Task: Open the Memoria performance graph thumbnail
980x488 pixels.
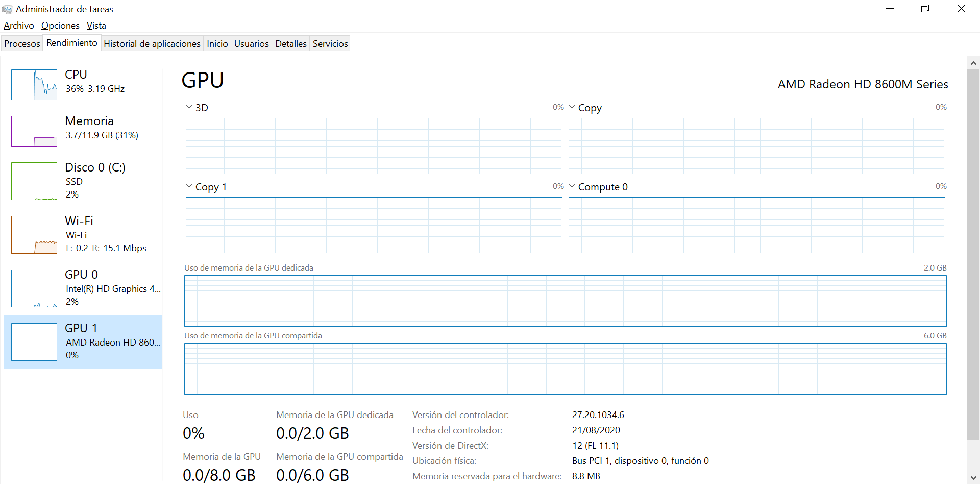Action: pyautogui.click(x=34, y=131)
